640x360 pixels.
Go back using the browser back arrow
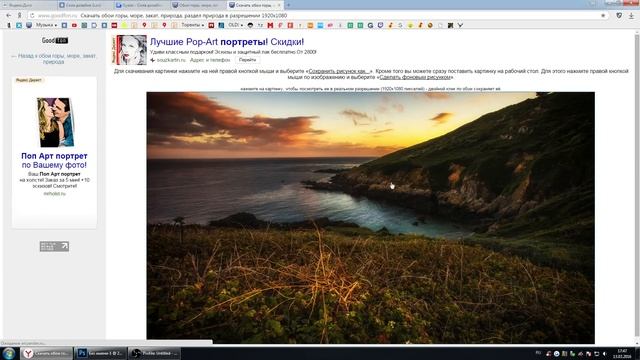9,16
